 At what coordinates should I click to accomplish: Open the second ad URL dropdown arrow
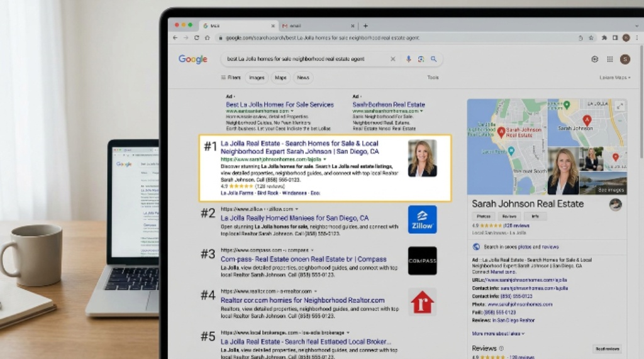point(421,111)
